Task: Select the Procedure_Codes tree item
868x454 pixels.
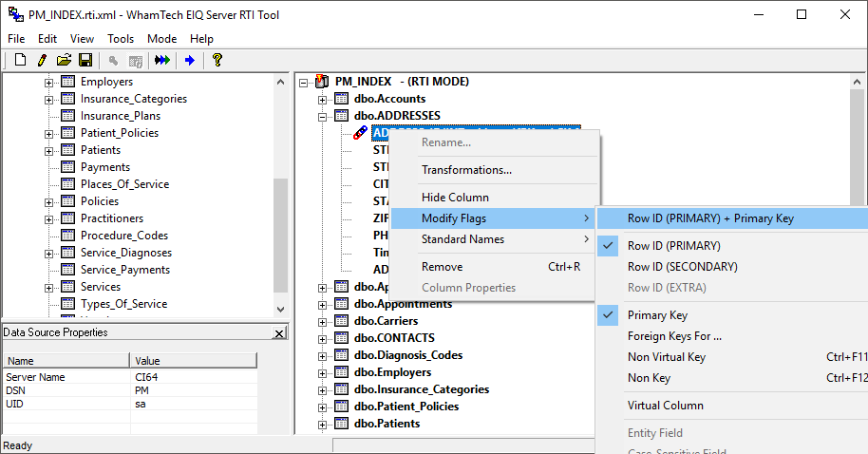Action: [124, 236]
